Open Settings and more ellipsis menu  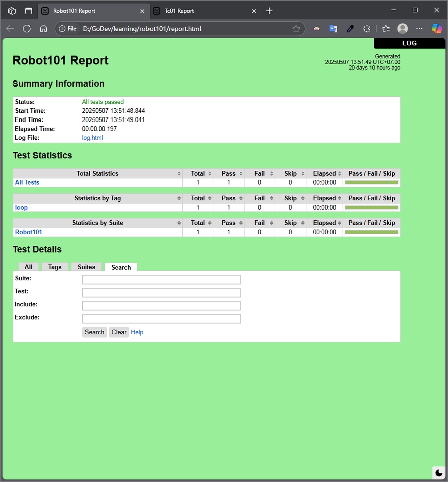coord(419,29)
